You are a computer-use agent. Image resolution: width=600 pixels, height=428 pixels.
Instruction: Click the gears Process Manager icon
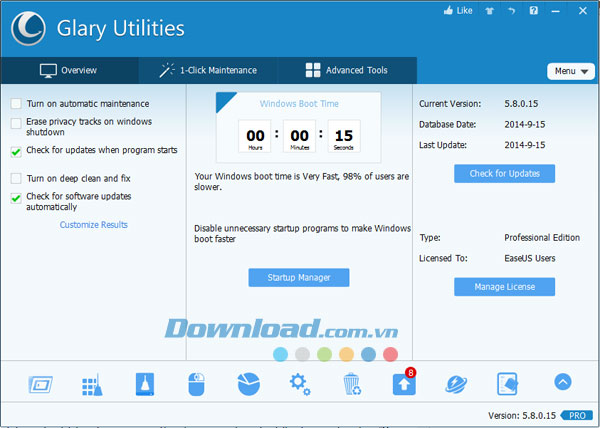(299, 383)
